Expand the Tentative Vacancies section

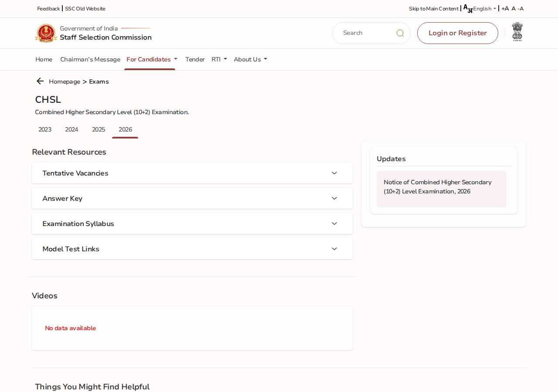pyautogui.click(x=192, y=173)
